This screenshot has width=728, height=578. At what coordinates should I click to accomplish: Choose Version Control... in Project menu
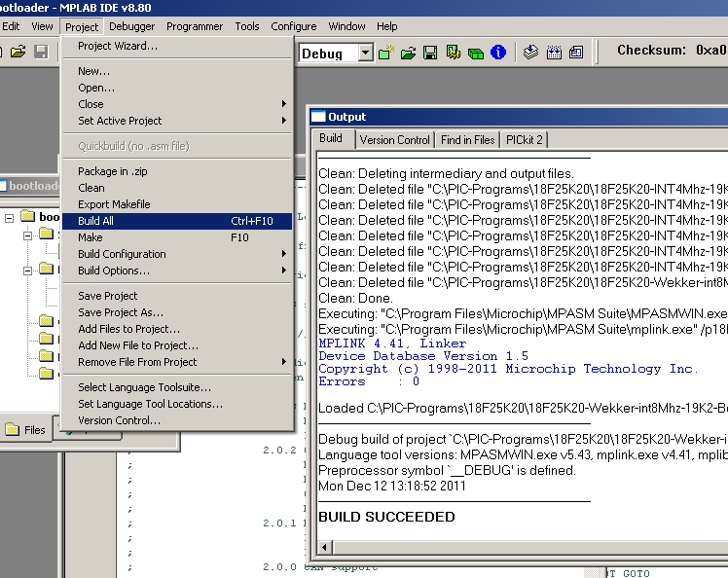coord(177,420)
